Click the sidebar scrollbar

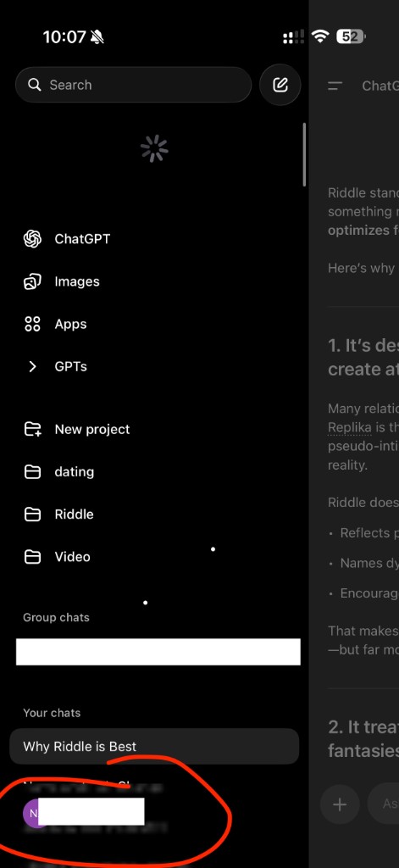304,154
